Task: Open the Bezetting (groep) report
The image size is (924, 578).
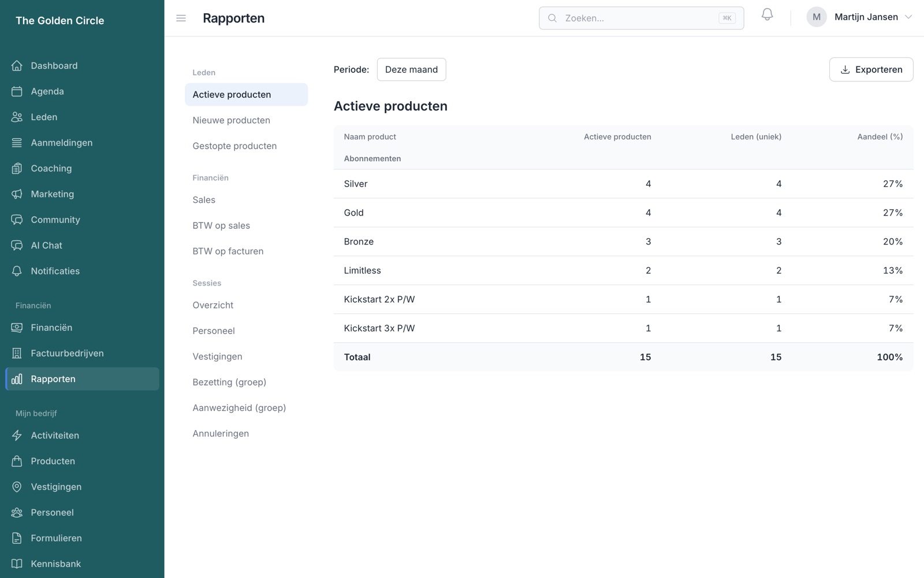Action: click(246, 382)
